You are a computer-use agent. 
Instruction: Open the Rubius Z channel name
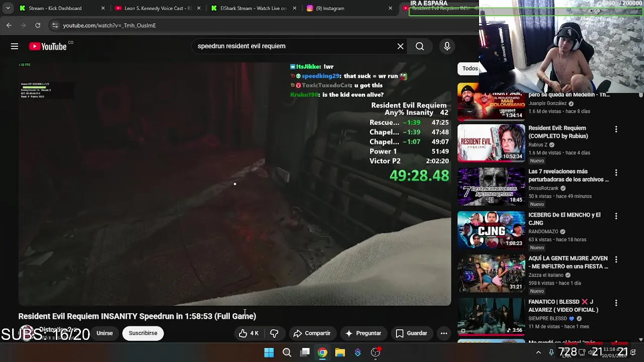(538, 145)
